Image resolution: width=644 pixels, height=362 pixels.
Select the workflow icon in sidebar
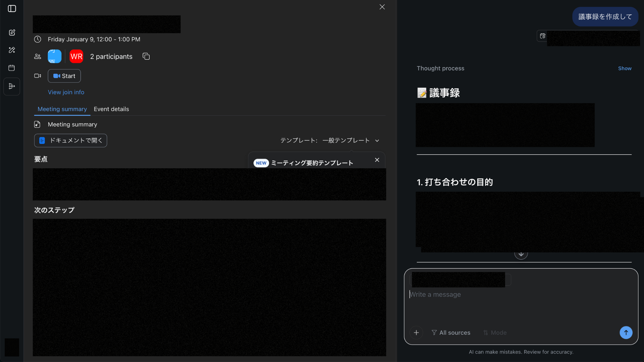[x=12, y=86]
